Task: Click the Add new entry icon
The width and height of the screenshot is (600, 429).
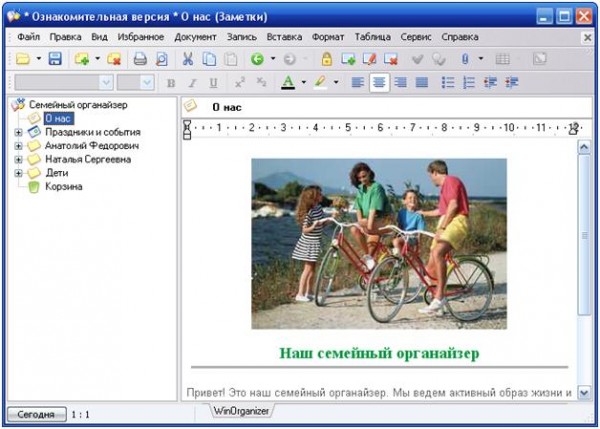Action: click(x=82, y=59)
